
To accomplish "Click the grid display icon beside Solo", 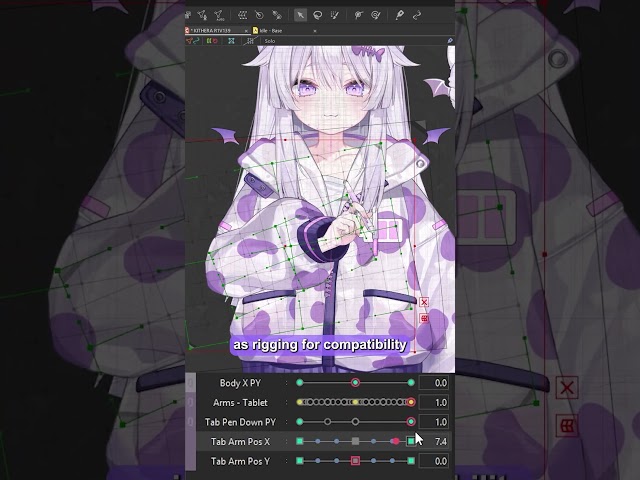I will click(x=250, y=41).
